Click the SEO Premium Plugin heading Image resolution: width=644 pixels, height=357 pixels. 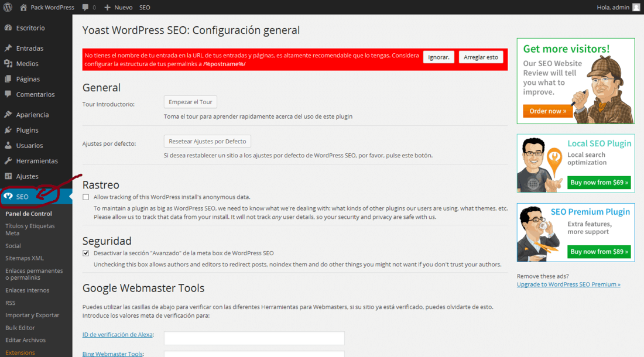(590, 212)
